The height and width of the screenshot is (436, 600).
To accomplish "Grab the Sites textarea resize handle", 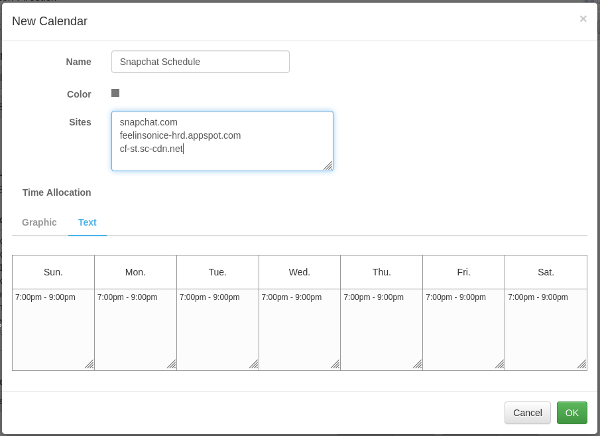I will [x=328, y=166].
